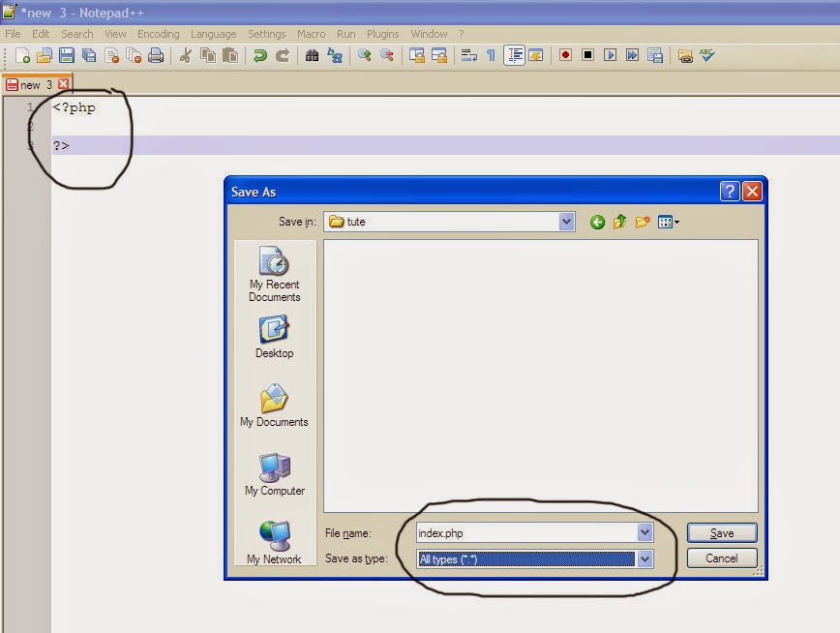Open a file using the toolbar folder icon

click(44, 55)
